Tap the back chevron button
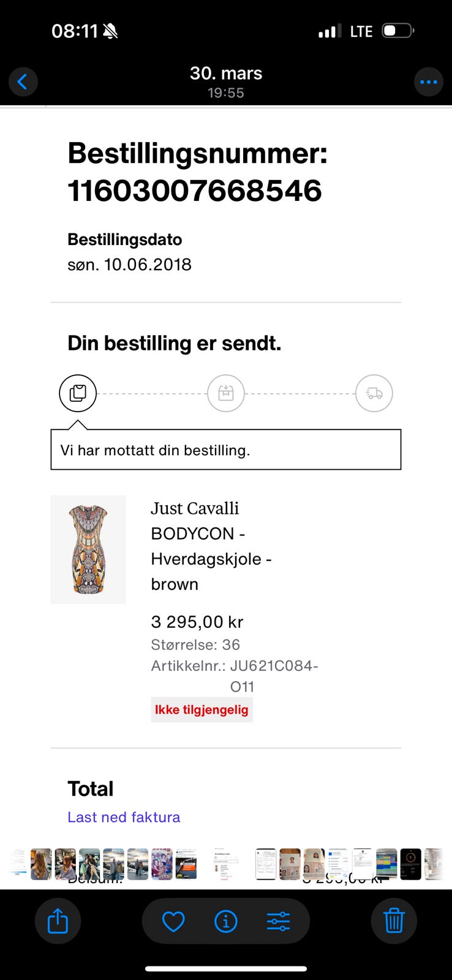Image resolution: width=452 pixels, height=980 pixels. [23, 81]
